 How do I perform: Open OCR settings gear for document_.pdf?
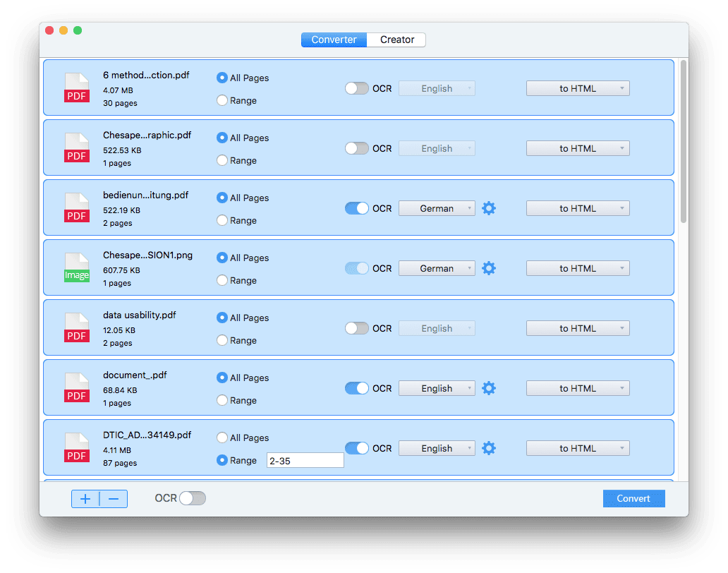pos(489,388)
